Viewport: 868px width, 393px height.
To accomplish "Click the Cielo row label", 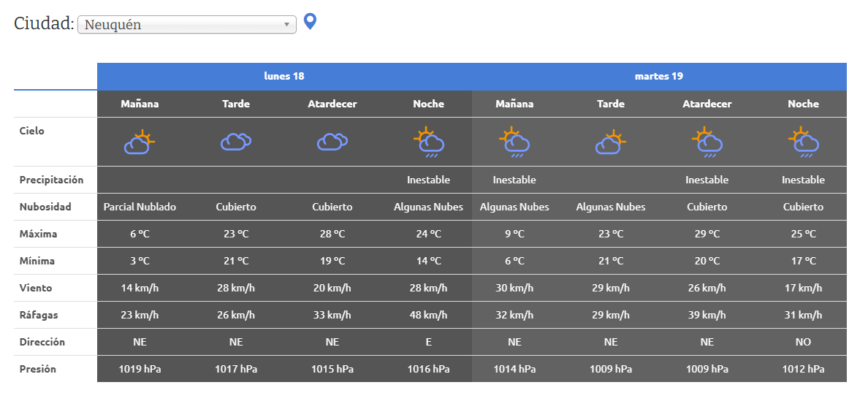I will pos(32,131).
